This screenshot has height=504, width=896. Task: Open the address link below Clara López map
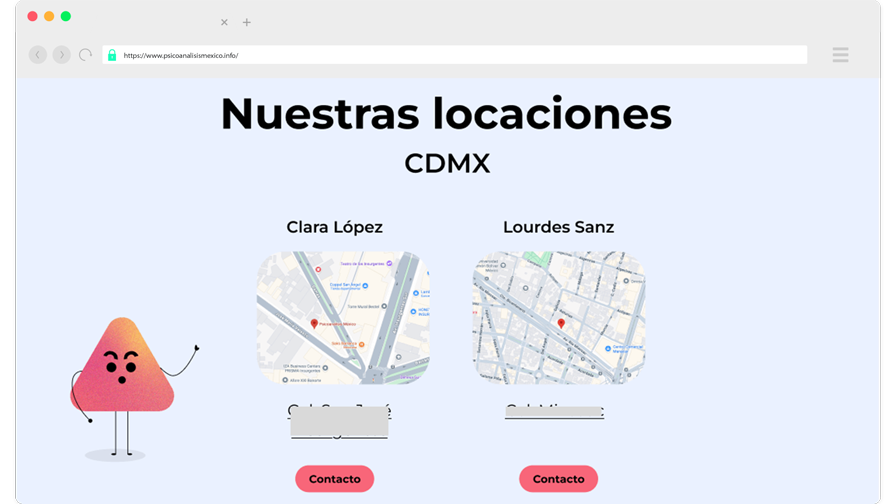[339, 421]
